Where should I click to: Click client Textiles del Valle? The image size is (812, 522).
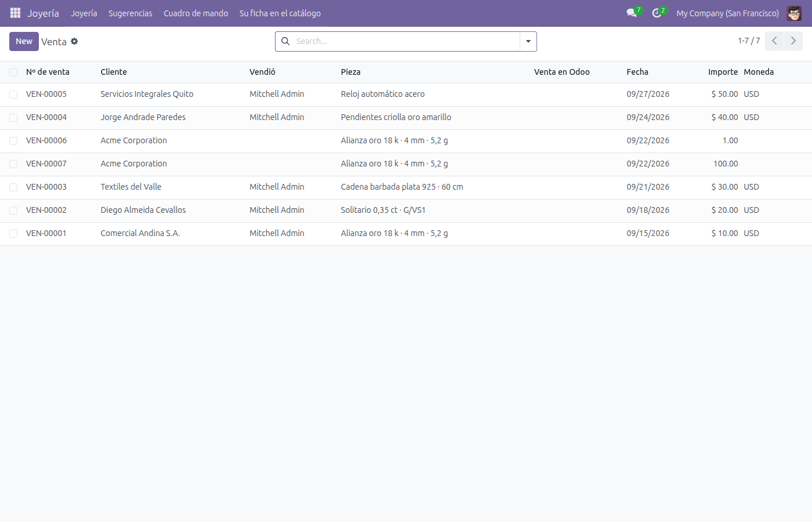[x=131, y=187]
